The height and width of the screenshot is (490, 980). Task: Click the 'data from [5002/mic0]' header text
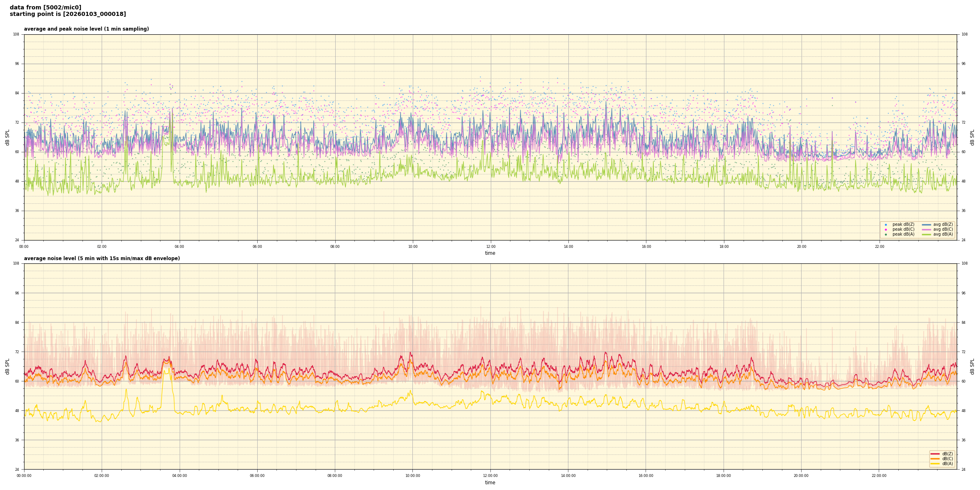click(45, 7)
